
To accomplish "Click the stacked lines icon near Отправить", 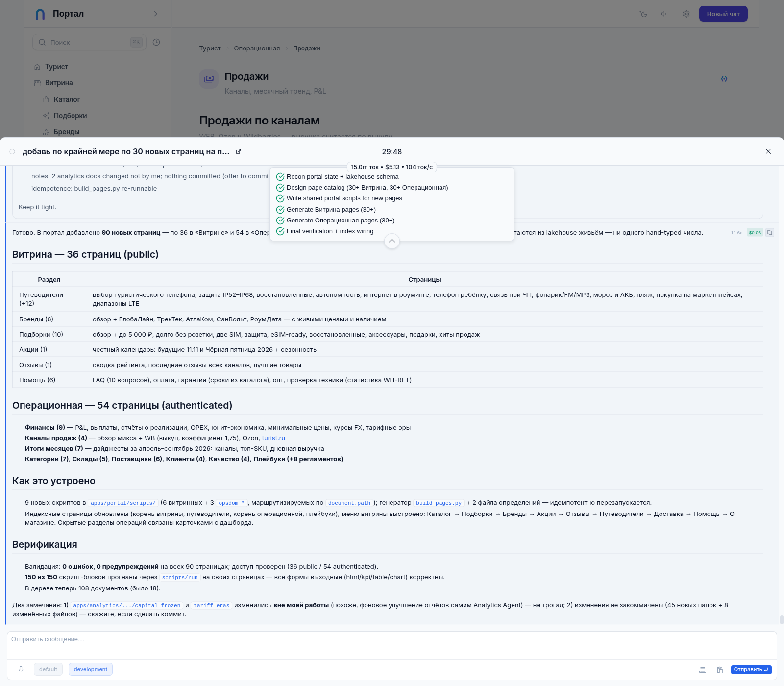I will (702, 670).
